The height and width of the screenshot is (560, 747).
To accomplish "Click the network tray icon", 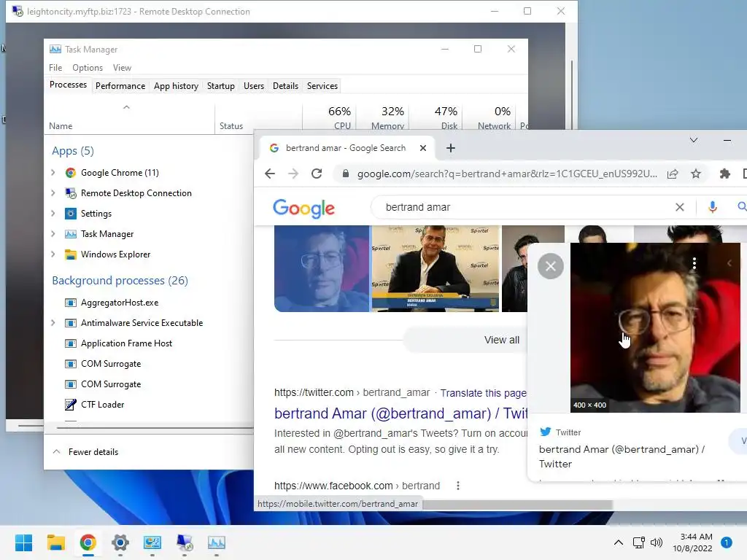I will (x=638, y=542).
